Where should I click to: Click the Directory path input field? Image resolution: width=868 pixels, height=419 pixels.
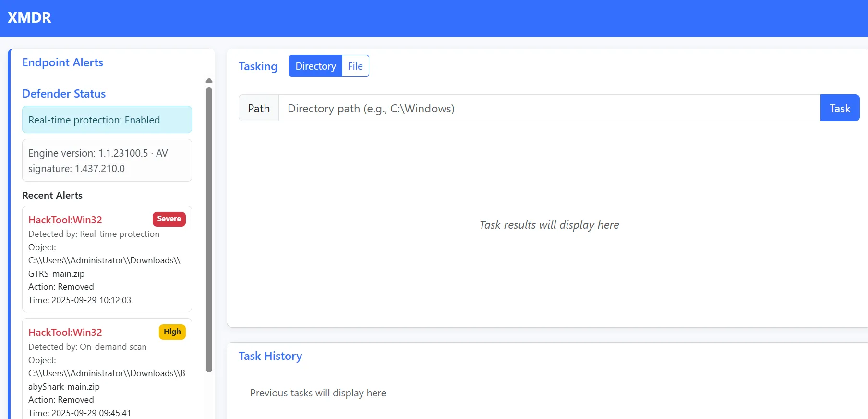point(549,108)
